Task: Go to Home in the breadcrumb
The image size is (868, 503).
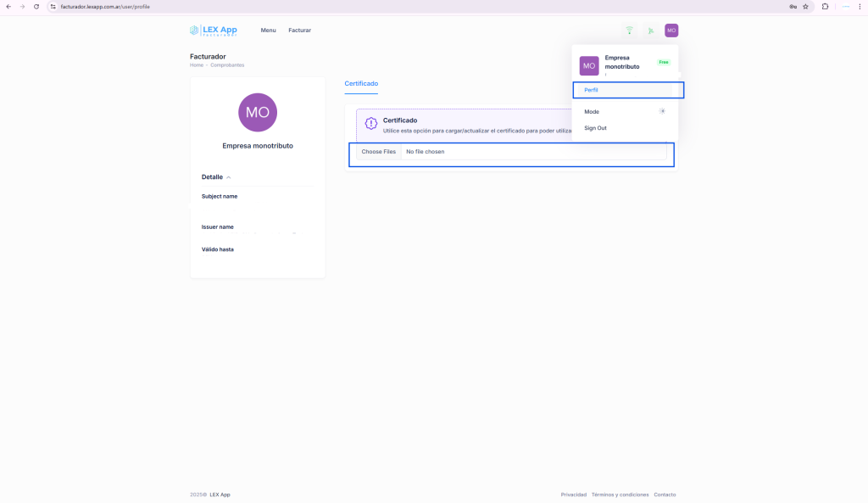Action: pyautogui.click(x=196, y=65)
